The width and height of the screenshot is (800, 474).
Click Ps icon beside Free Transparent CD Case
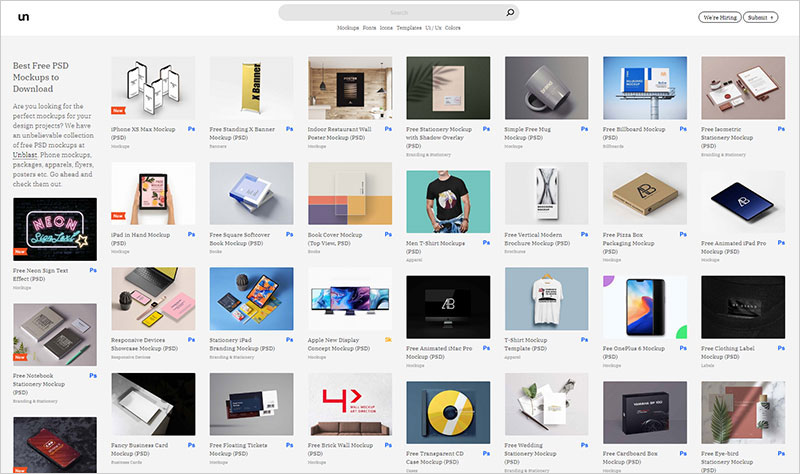tap(486, 453)
